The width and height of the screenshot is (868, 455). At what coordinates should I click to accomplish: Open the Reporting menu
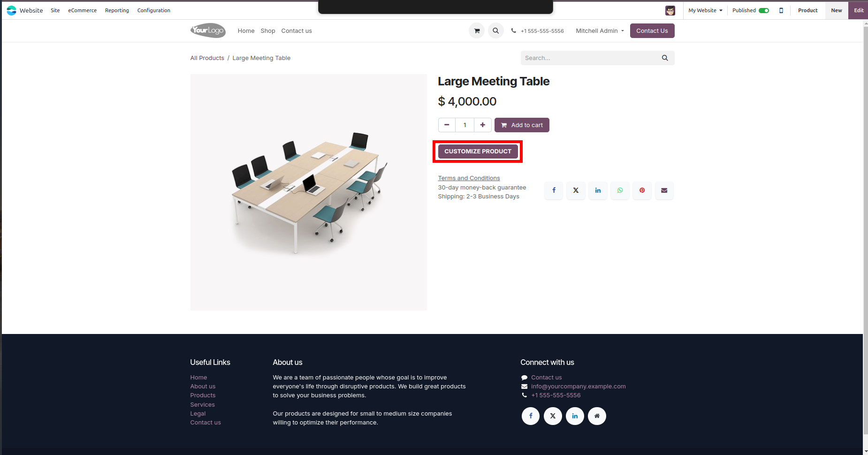pos(117,10)
